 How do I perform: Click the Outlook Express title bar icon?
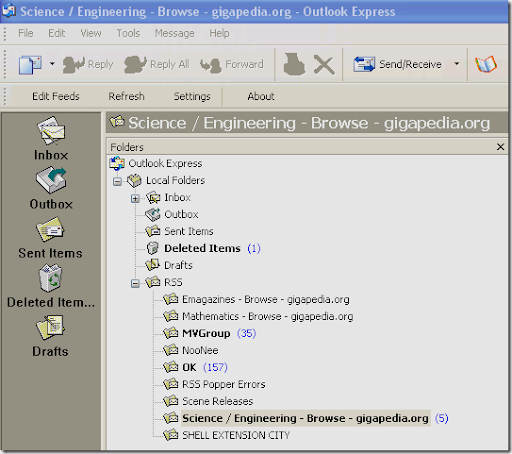pyautogui.click(x=8, y=10)
